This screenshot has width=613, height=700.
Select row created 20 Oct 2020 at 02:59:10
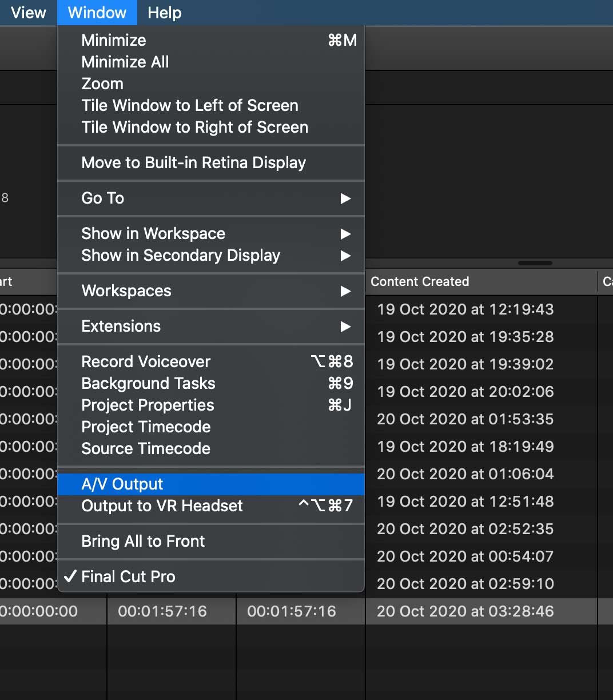[x=465, y=584]
